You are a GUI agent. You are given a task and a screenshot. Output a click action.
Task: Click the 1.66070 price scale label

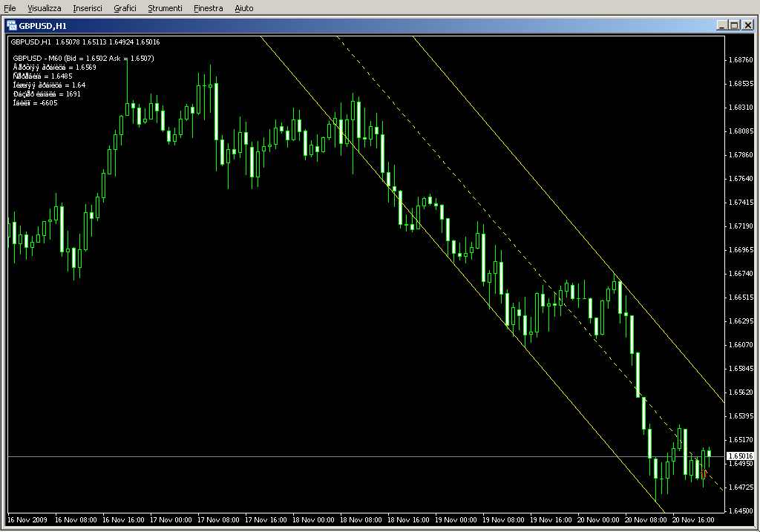click(741, 345)
